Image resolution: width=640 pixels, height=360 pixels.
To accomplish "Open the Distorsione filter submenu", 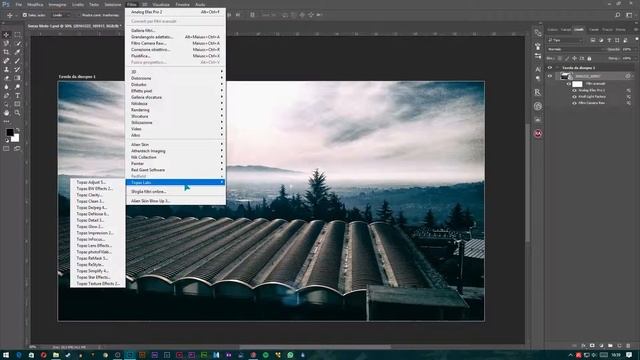I will coord(176,78).
